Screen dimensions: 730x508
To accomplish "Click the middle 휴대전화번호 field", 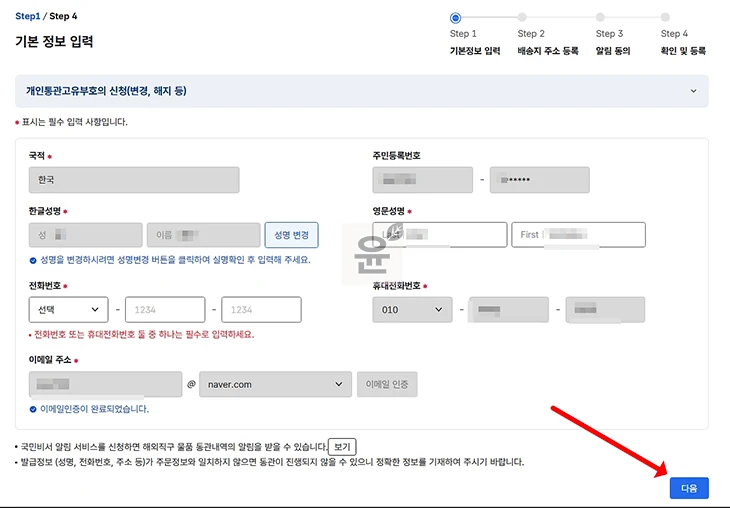I will pos(508,310).
